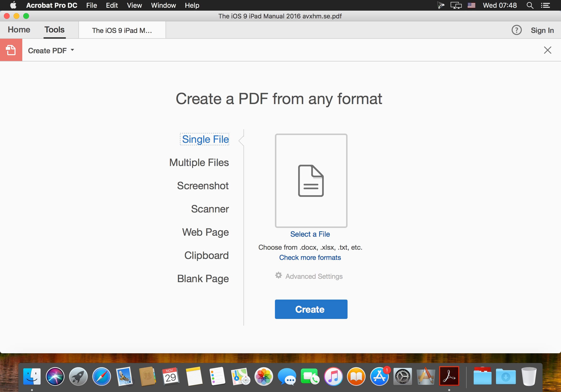The image size is (561, 392).
Task: Click the Select a File button
Action: click(310, 234)
